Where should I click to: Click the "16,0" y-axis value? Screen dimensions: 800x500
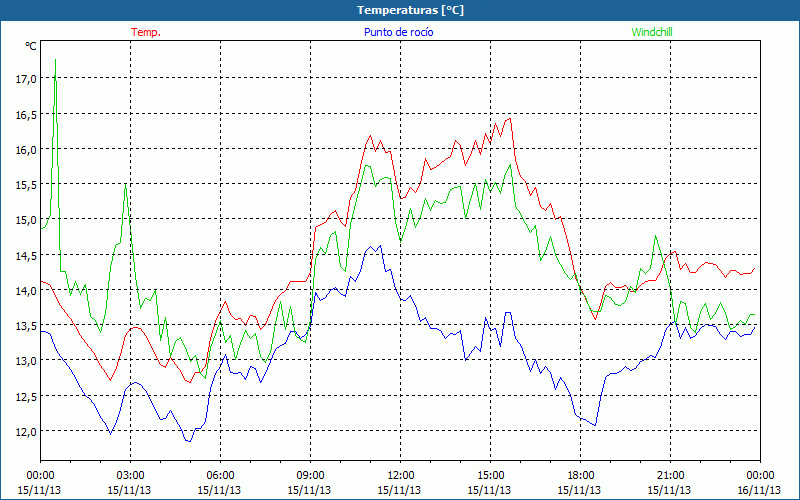pyautogui.click(x=27, y=149)
